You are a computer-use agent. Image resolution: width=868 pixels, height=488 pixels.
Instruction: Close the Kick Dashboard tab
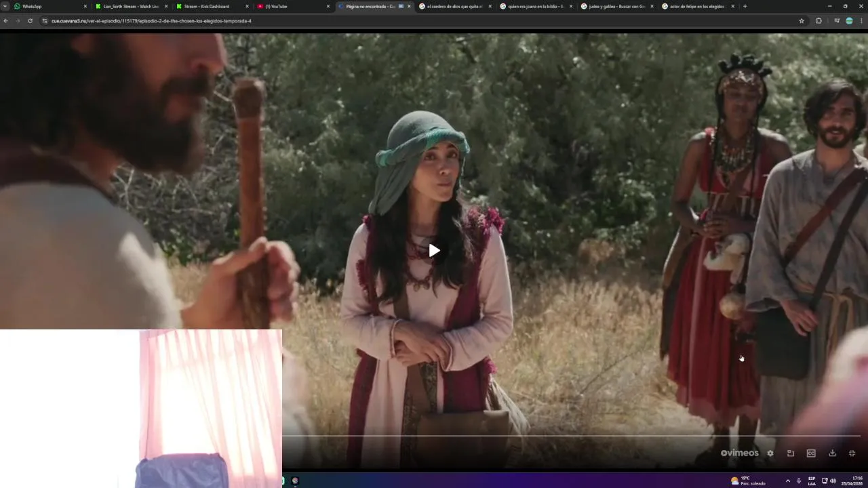tap(247, 6)
